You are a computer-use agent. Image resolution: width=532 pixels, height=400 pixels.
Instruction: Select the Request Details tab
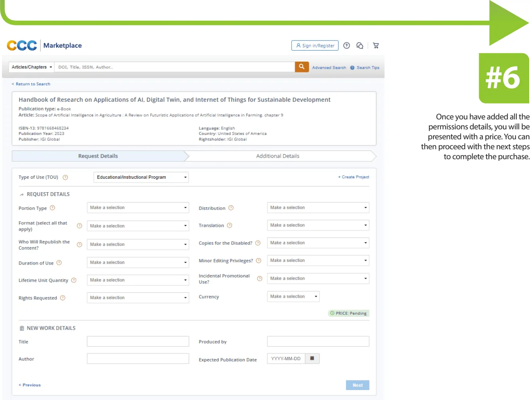click(x=98, y=156)
